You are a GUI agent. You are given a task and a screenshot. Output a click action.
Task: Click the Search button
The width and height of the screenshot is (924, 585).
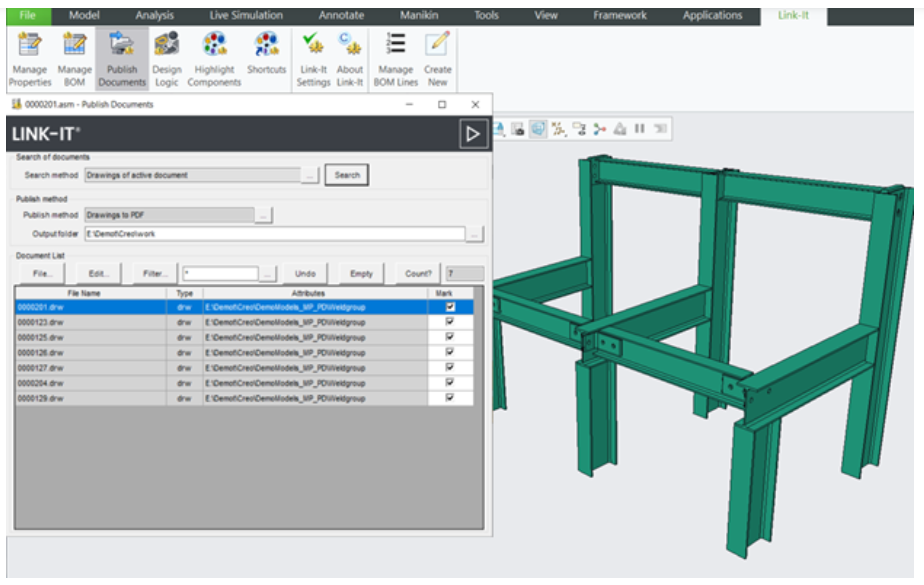click(347, 175)
